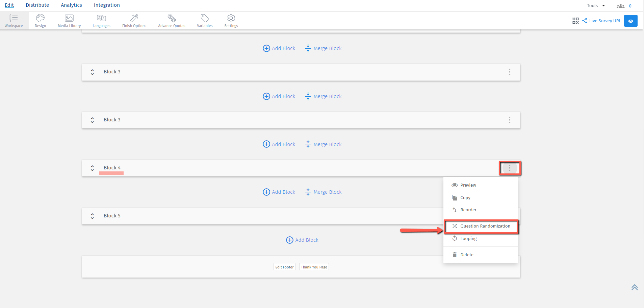
Task: Open the Languages tool
Action: tap(101, 21)
